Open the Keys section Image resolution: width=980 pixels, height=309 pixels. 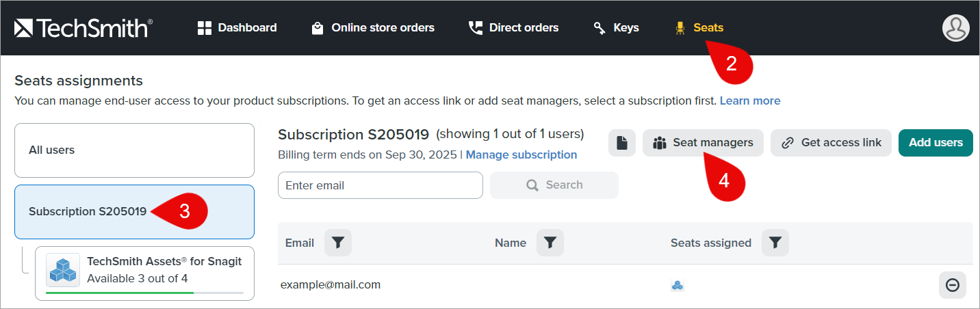tap(616, 28)
